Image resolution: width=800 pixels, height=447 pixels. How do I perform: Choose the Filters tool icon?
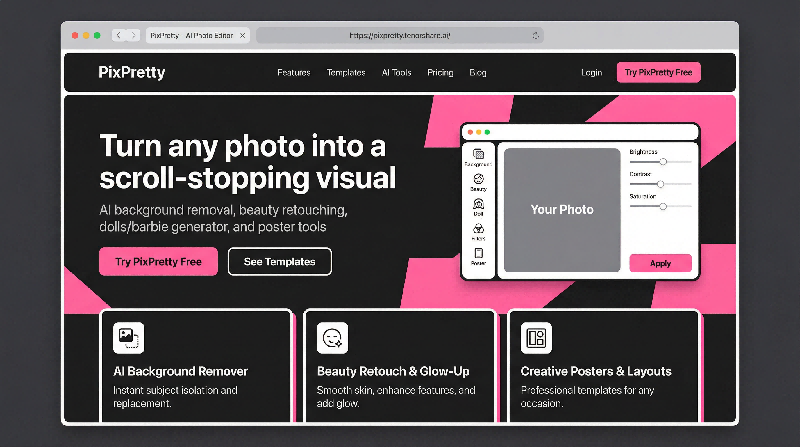tap(478, 229)
